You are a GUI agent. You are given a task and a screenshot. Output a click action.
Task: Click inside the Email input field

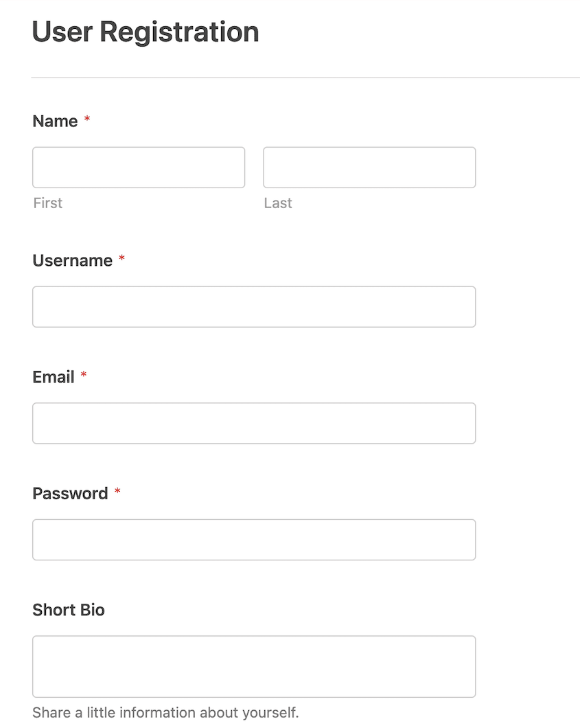pyautogui.click(x=253, y=423)
